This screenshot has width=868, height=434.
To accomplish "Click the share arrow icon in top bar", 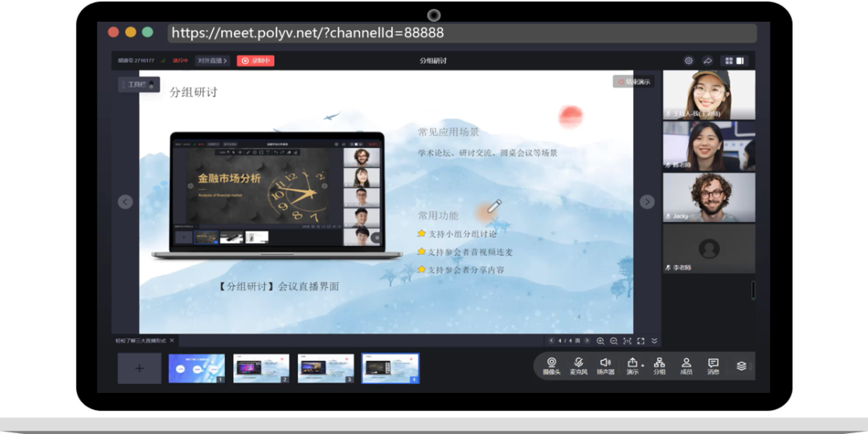I will click(708, 60).
